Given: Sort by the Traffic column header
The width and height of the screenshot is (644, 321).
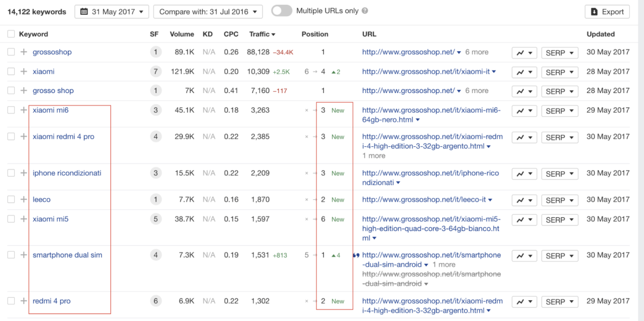Looking at the screenshot, I should coord(262,34).
